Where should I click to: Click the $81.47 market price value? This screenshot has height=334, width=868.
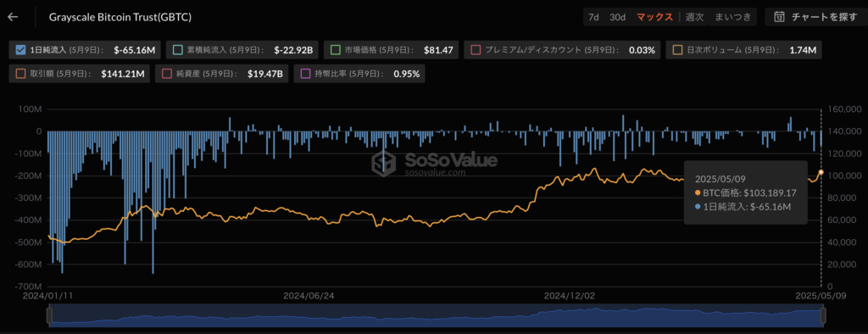coord(438,50)
